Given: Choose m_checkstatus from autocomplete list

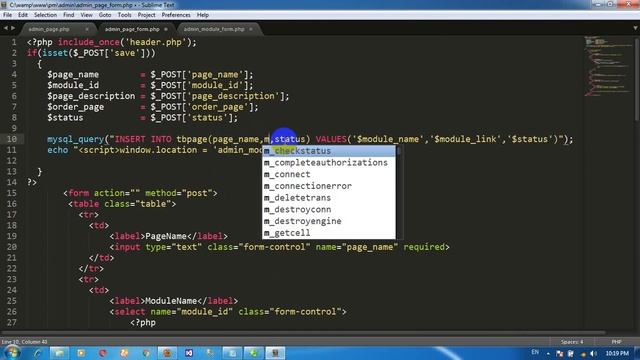Looking at the screenshot, I should point(329,151).
